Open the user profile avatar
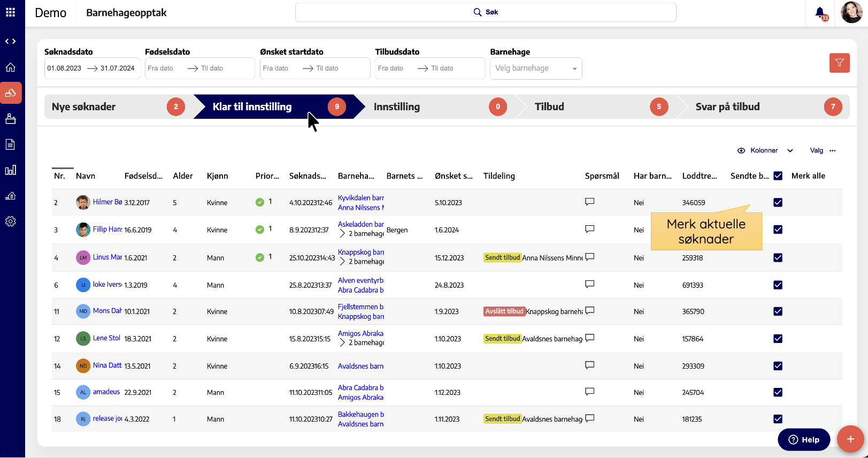Image resolution: width=868 pixels, height=458 pixels. point(851,12)
